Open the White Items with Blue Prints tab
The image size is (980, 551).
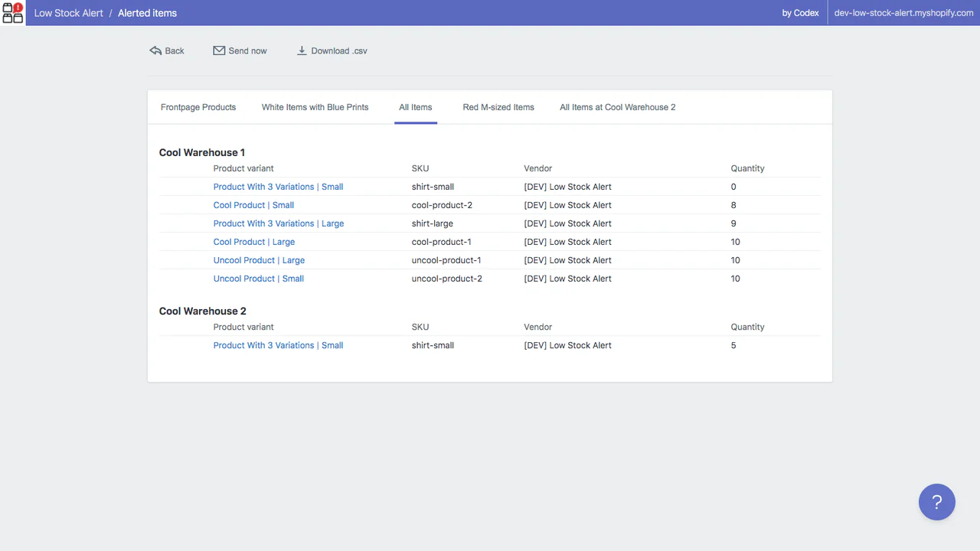pos(315,107)
